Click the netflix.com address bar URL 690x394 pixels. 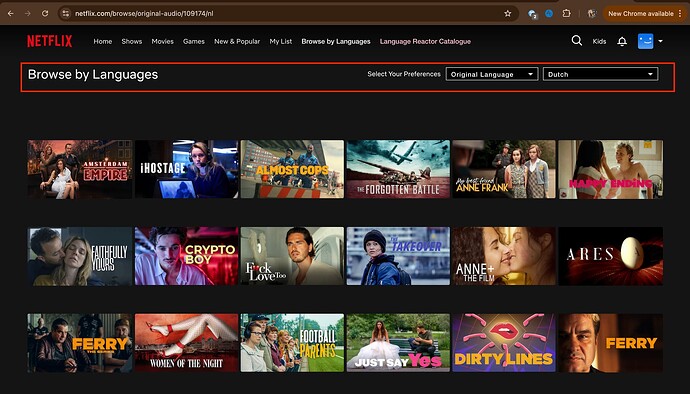pyautogui.click(x=144, y=14)
